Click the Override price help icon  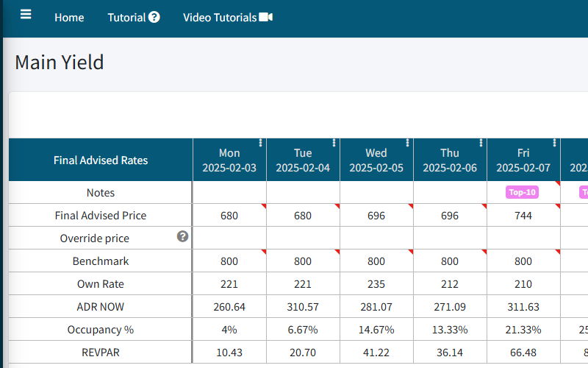pos(183,236)
